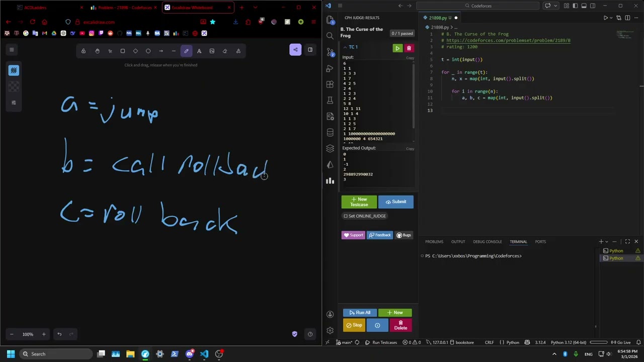Switch to the PROBLEMS panel tab
The width and height of the screenshot is (644, 362).
click(x=434, y=242)
